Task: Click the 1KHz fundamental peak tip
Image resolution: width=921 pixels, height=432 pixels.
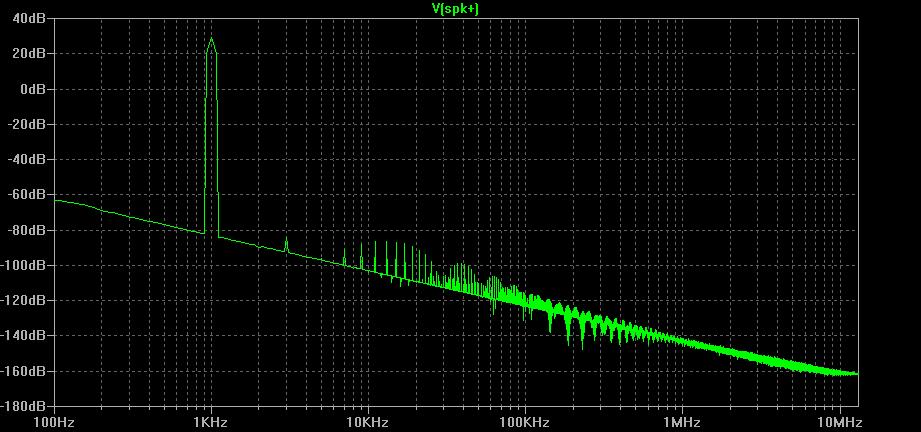Action: coord(211,39)
